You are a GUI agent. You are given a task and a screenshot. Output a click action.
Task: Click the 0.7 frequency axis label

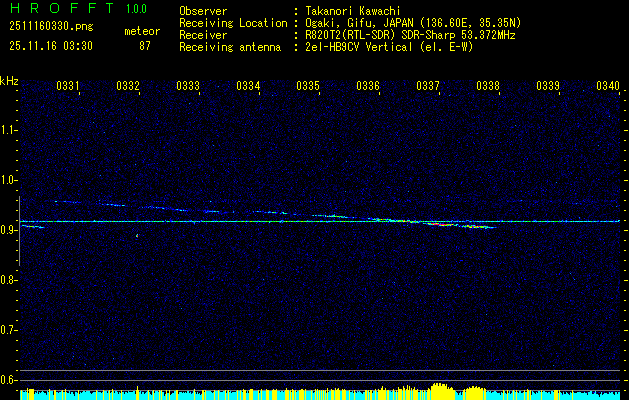pyautogui.click(x=9, y=329)
